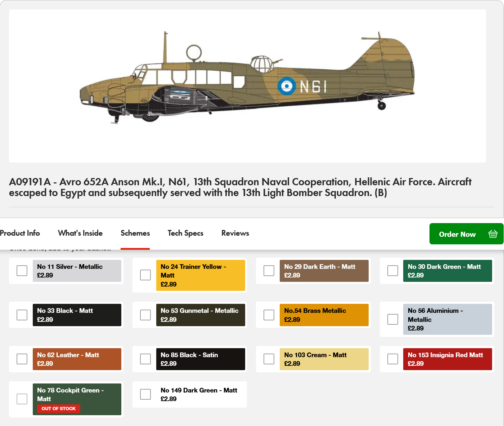Go to the Reviews tab
The image size is (504, 426).
[235, 233]
